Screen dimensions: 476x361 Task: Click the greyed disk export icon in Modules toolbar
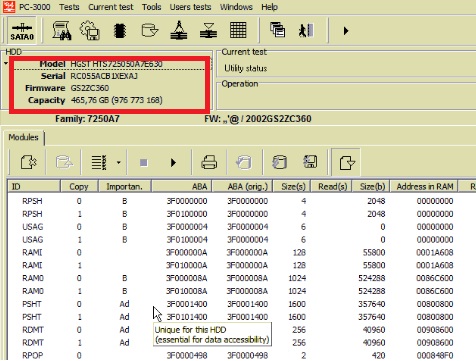tap(64, 163)
